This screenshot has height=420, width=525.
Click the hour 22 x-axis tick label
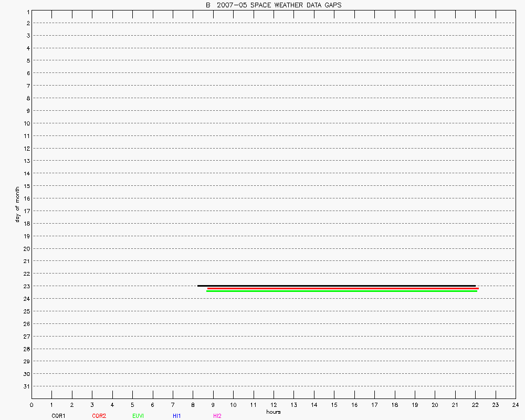tap(475, 405)
